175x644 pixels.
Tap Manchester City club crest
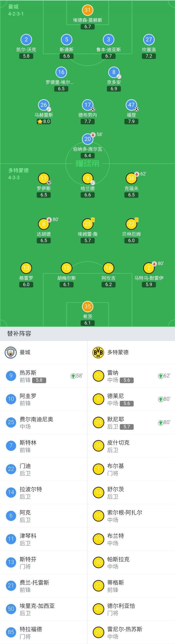[10, 352]
